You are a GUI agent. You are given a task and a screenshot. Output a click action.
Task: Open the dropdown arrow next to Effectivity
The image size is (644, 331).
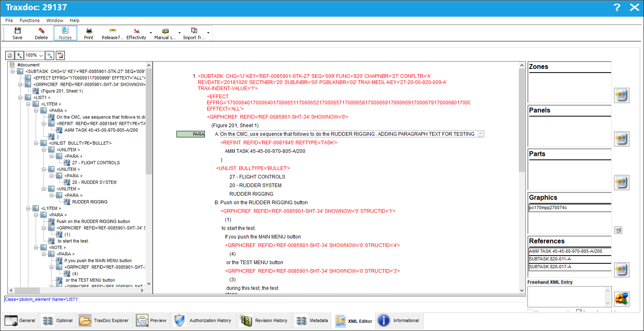(151, 33)
